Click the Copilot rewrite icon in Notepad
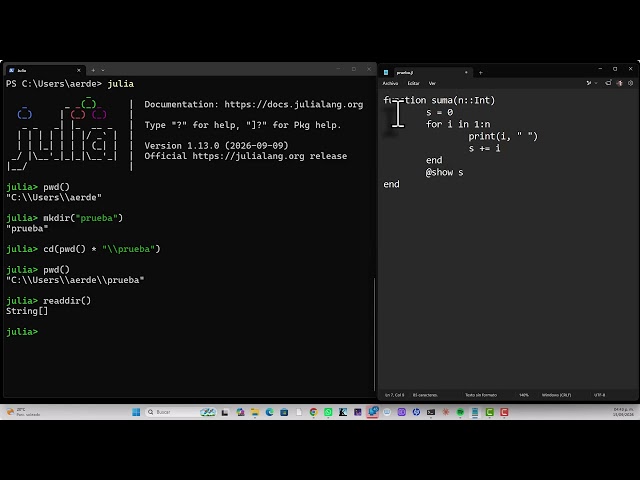This screenshot has width=640, height=480. click(x=589, y=83)
